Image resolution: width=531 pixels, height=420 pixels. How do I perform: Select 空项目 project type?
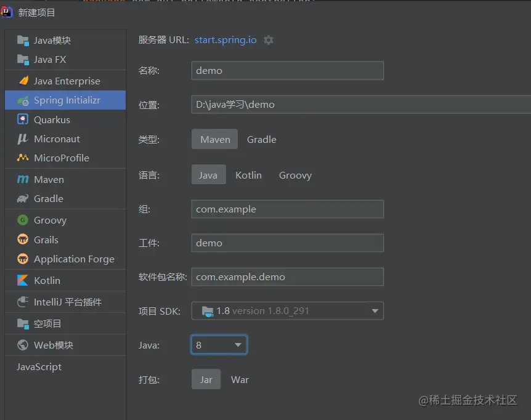[x=65, y=324]
